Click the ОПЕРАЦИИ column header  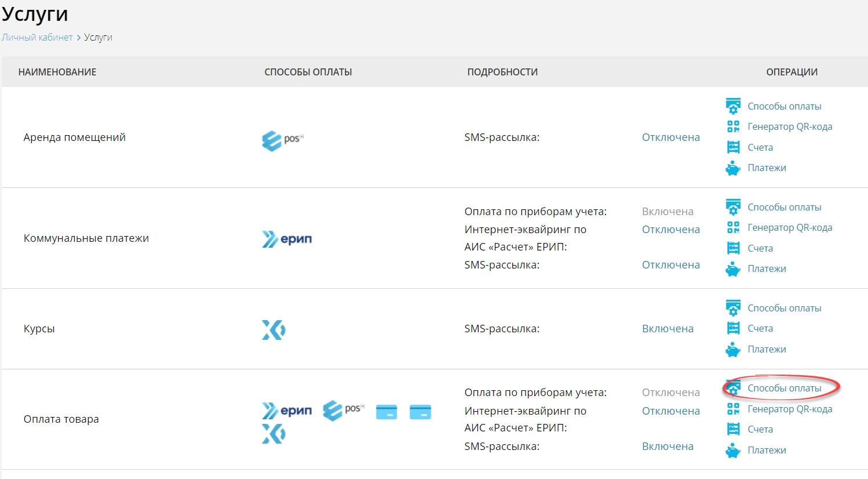pos(792,72)
